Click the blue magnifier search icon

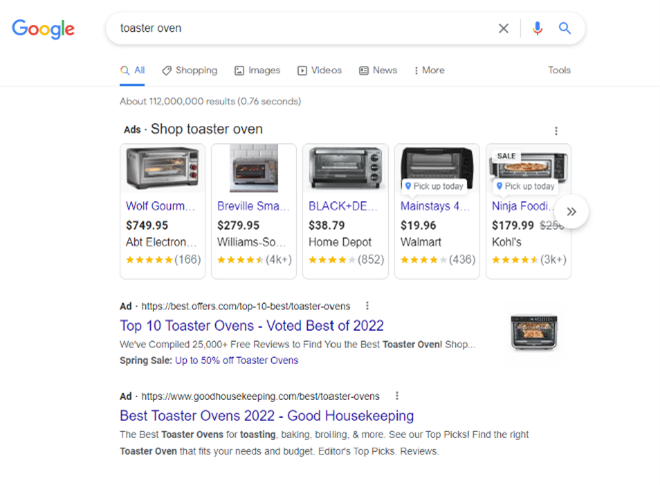(564, 28)
